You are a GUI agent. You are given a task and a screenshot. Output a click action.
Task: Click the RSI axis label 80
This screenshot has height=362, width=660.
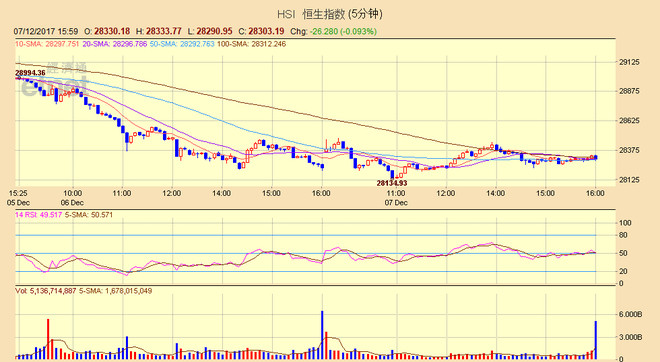click(x=623, y=235)
